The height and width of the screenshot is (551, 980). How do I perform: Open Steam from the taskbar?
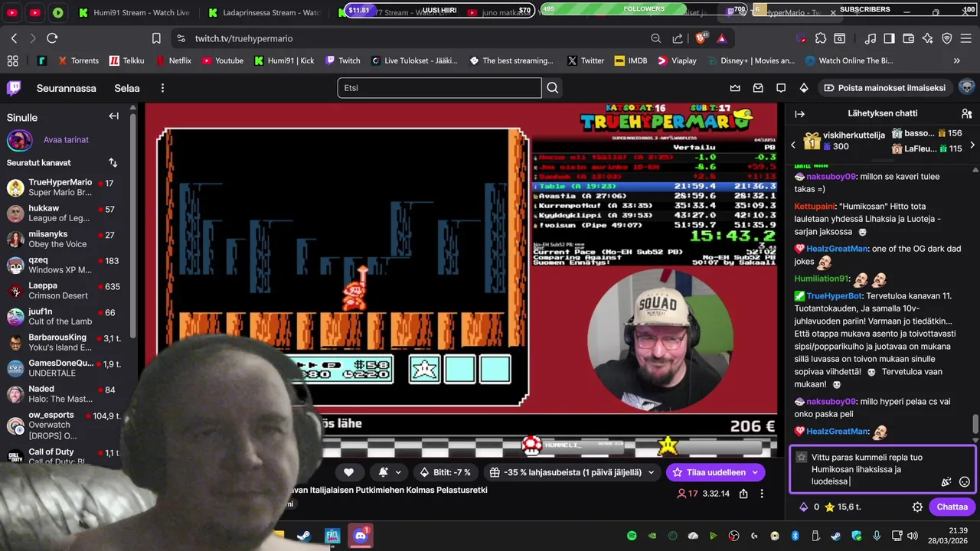pyautogui.click(x=304, y=536)
